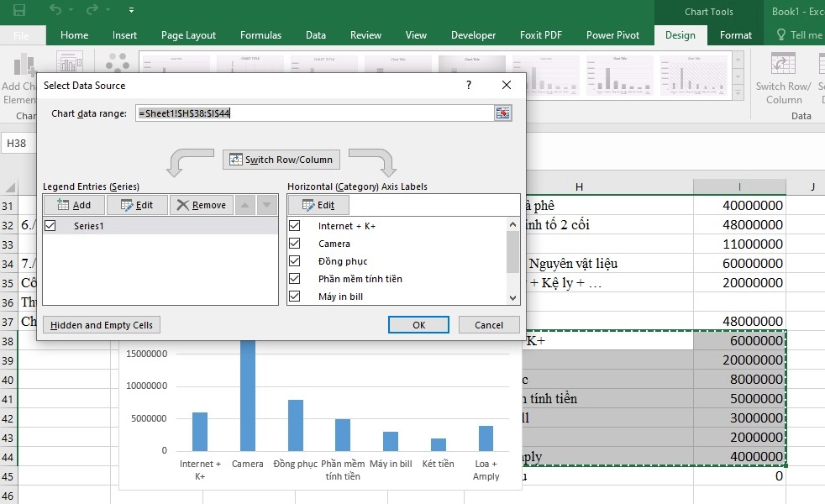Open the Developer tab
The image size is (825, 504).
473,35
